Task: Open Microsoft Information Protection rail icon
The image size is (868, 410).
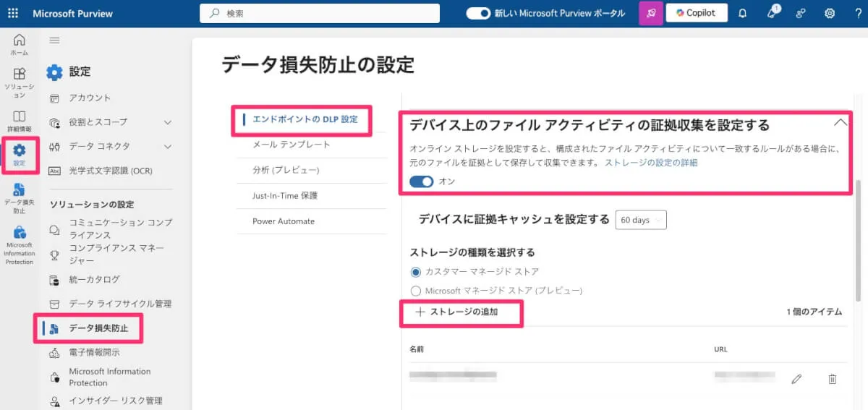Action: [20, 232]
